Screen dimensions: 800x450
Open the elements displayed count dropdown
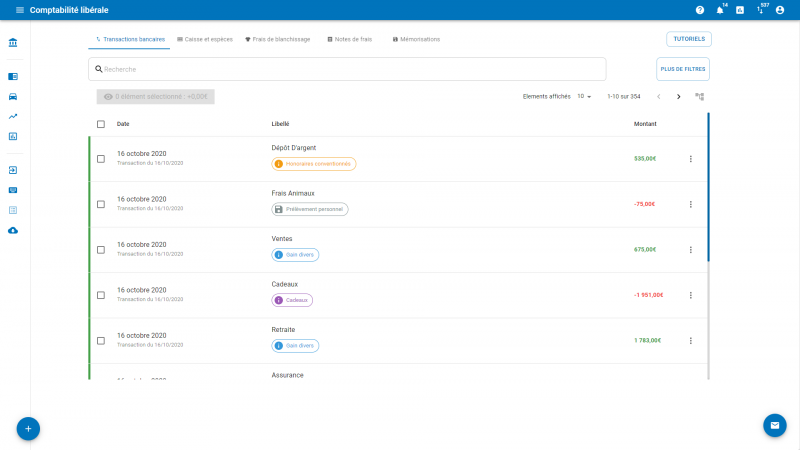pyautogui.click(x=585, y=97)
